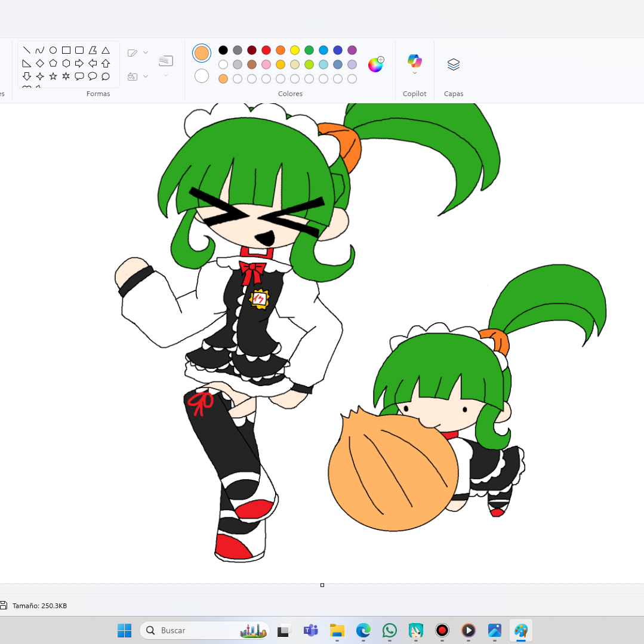The height and width of the screenshot is (644, 644).
Task: Select the five-point star shape
Action: click(53, 76)
